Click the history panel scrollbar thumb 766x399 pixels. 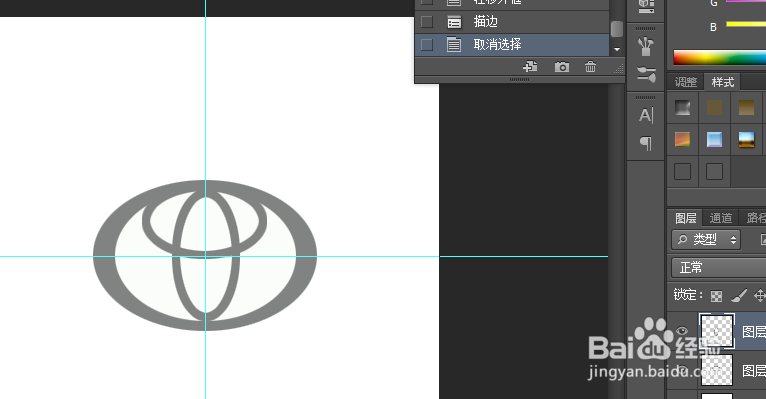[617, 29]
